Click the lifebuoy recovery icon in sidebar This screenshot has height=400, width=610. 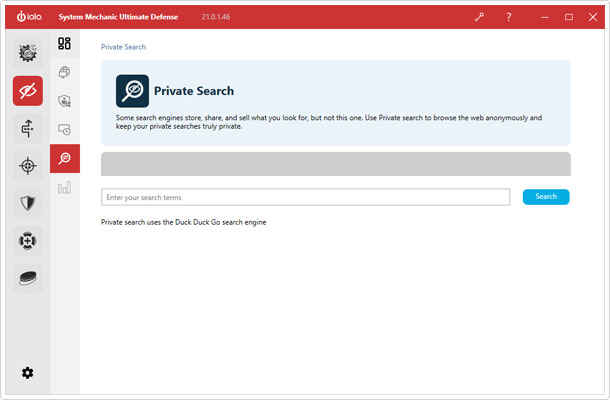28,240
